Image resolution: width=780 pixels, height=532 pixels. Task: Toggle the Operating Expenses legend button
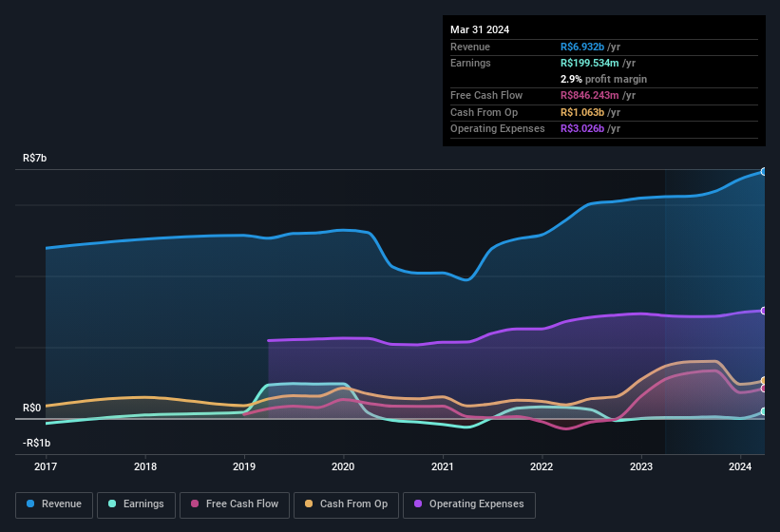coord(469,504)
